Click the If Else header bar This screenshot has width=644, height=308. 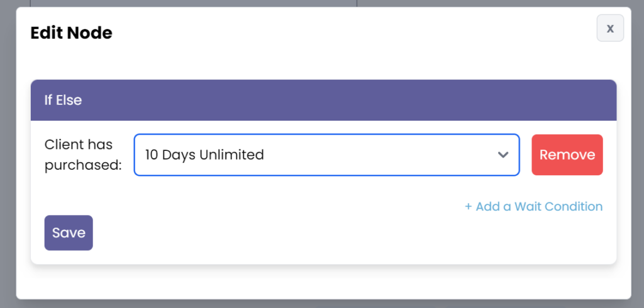(x=323, y=100)
